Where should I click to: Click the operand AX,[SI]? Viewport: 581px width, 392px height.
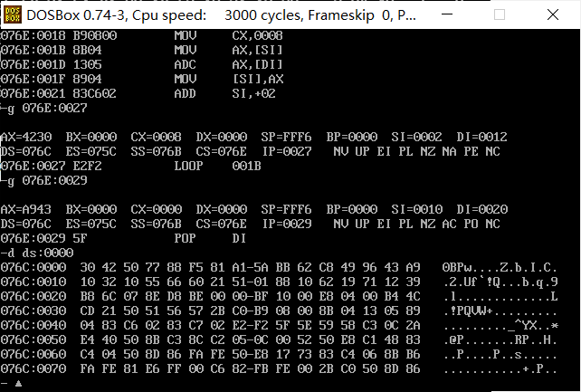click(258, 50)
